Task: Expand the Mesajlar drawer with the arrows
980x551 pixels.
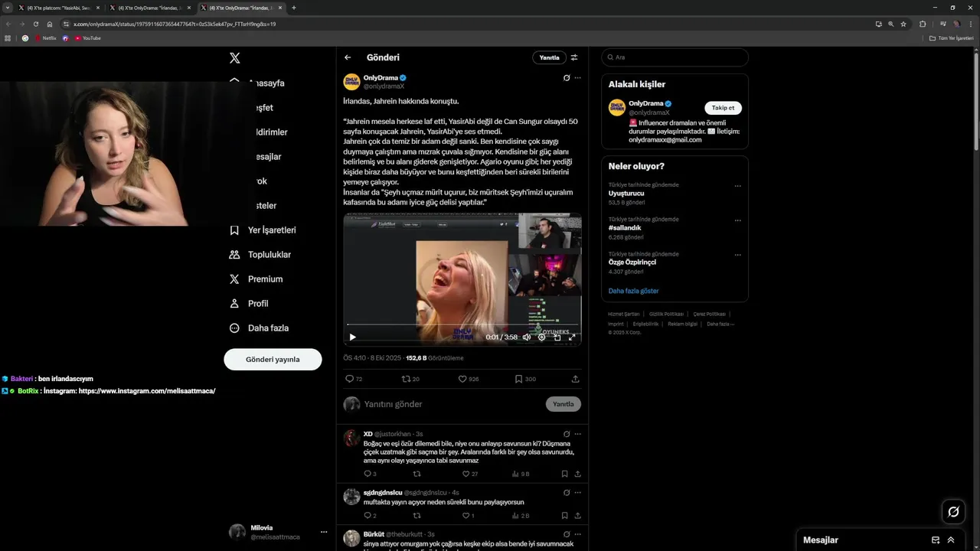Action: coord(951,540)
